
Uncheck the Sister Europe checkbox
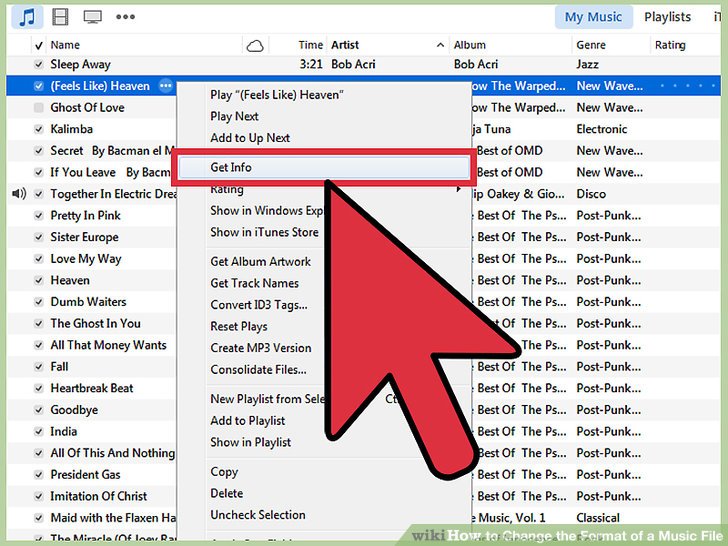[x=39, y=237]
